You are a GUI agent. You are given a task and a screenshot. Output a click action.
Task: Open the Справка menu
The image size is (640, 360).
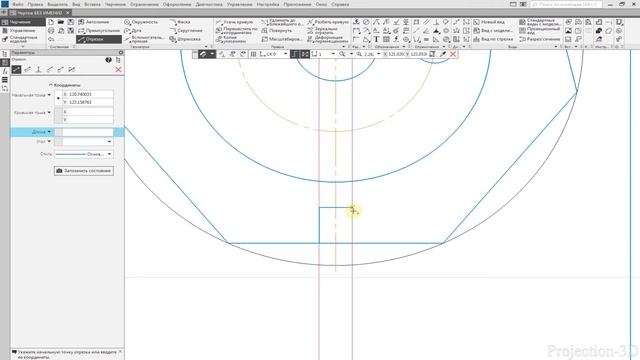click(x=340, y=4)
